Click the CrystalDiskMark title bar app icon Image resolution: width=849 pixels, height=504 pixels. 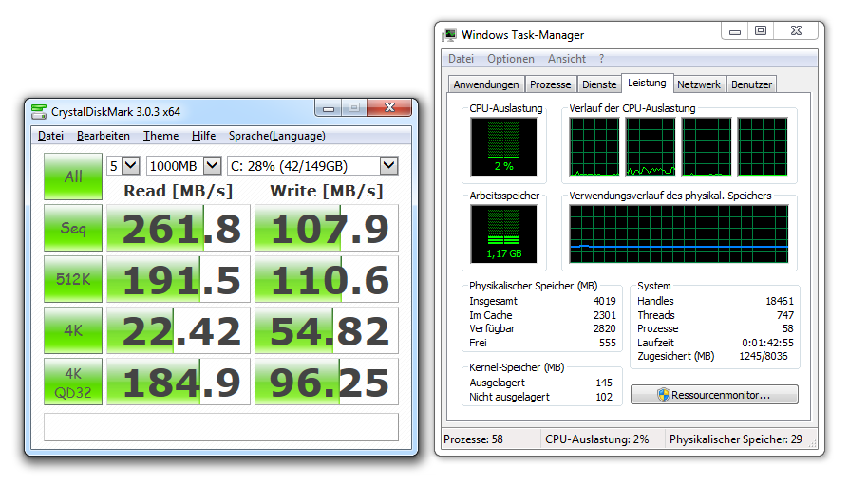pos(39,111)
